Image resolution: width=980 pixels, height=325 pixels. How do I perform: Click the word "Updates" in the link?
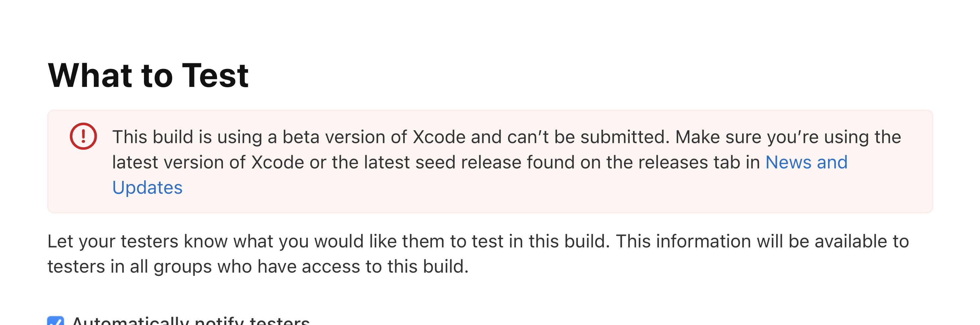[148, 188]
